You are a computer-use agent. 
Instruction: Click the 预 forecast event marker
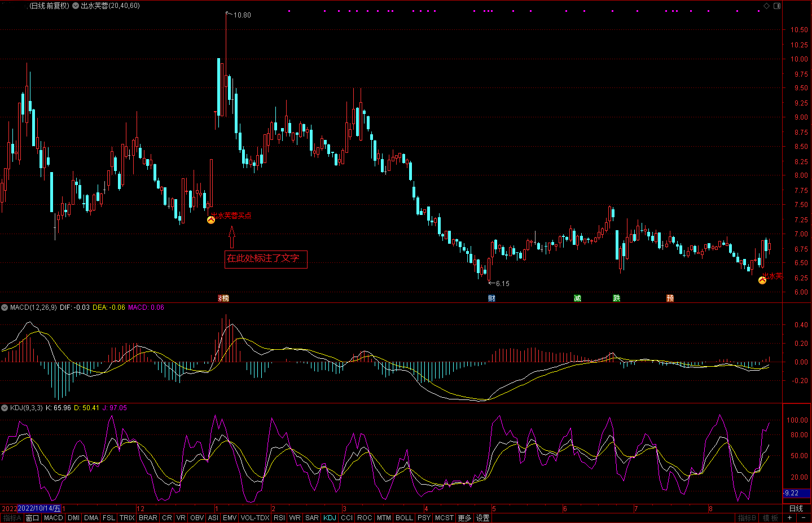[670, 298]
